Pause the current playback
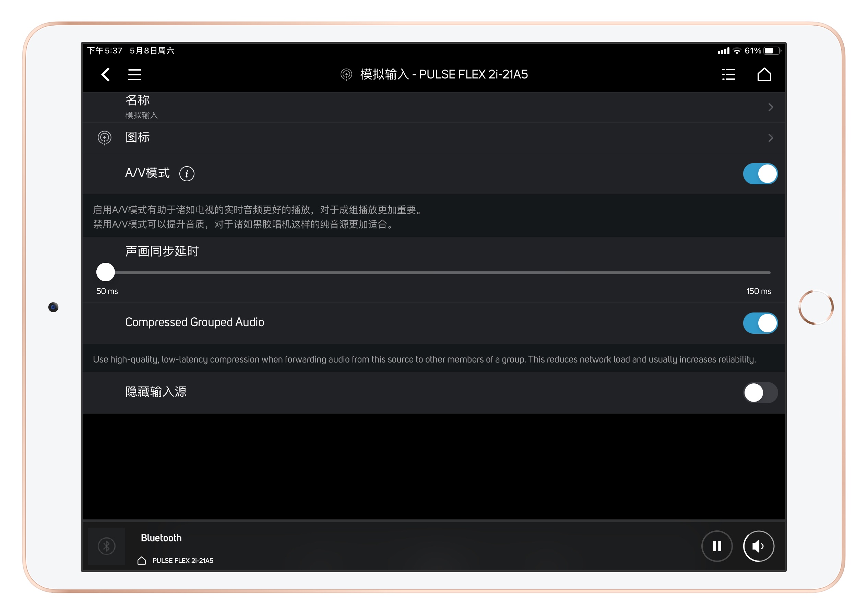Screen dimensions: 868x614 [717, 546]
